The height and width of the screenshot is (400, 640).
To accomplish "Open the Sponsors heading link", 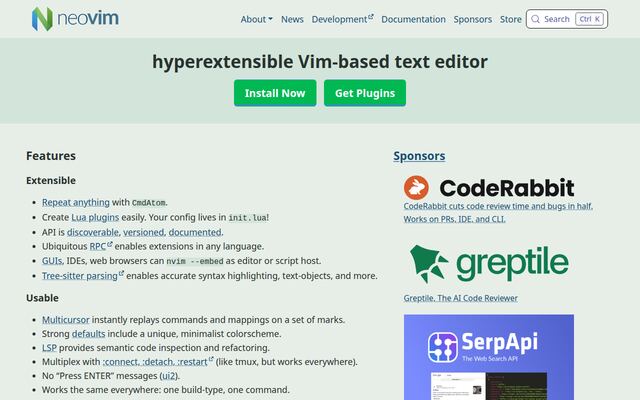I will (419, 156).
